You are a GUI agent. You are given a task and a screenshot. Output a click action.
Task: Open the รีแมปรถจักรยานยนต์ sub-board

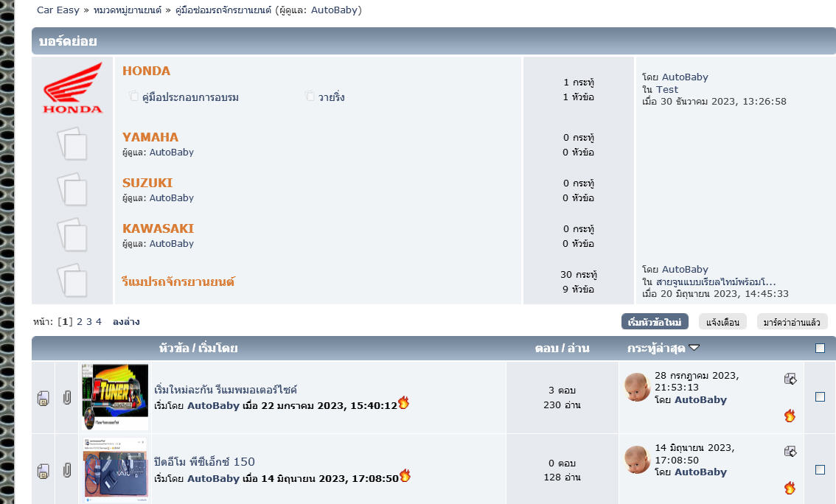pos(178,281)
